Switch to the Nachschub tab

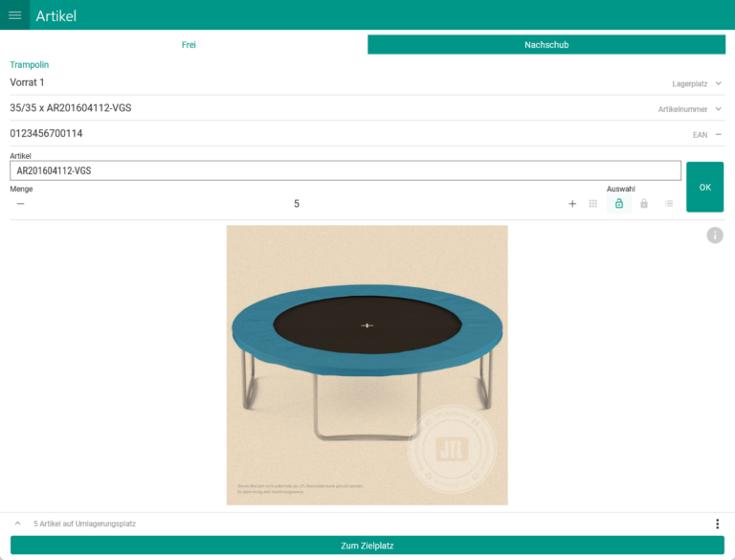tap(546, 45)
